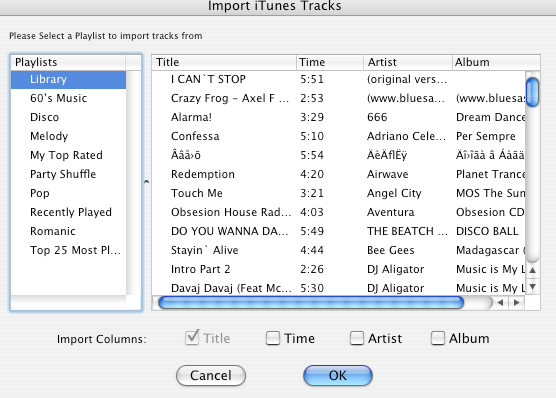Click the time cell 4:44
The image size is (556, 398).
312,250
